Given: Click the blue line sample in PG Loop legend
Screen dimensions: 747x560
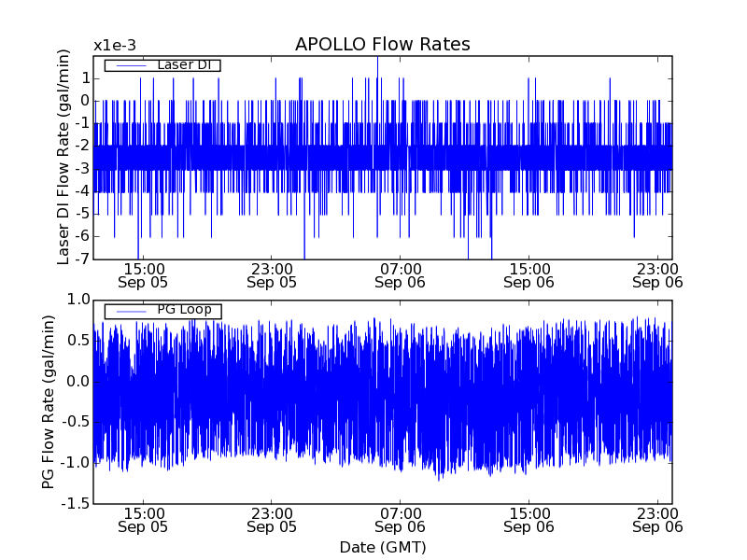Looking at the screenshot, I should [129, 311].
